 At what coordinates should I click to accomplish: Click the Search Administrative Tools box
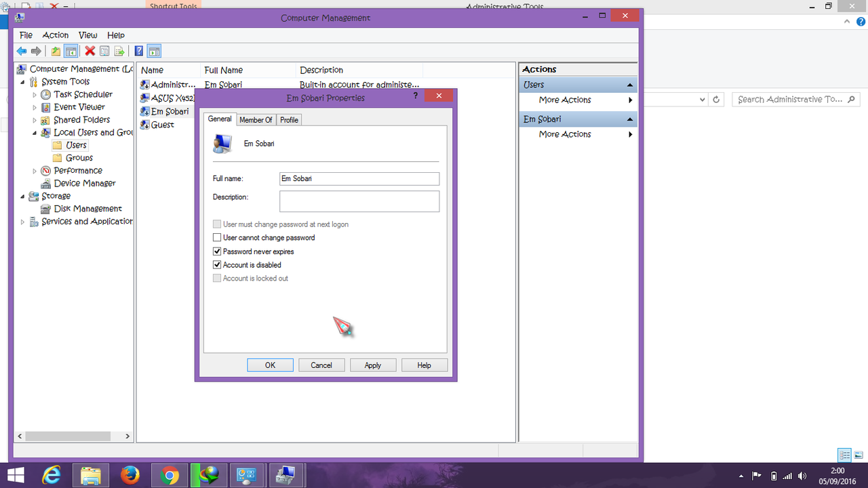[796, 100]
